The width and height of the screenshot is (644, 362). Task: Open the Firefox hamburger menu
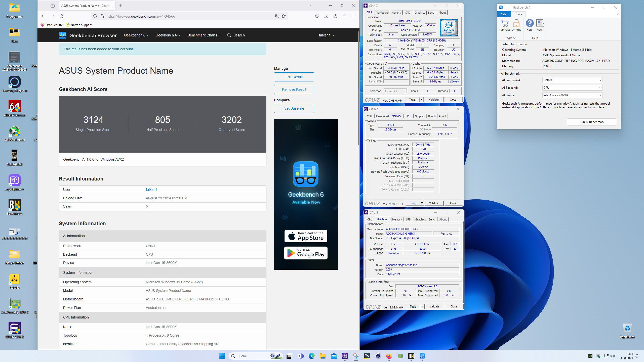[x=353, y=16]
